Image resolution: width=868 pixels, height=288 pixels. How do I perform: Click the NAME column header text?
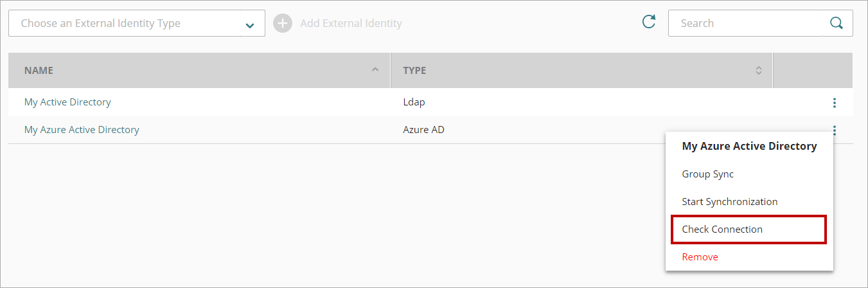(x=39, y=71)
